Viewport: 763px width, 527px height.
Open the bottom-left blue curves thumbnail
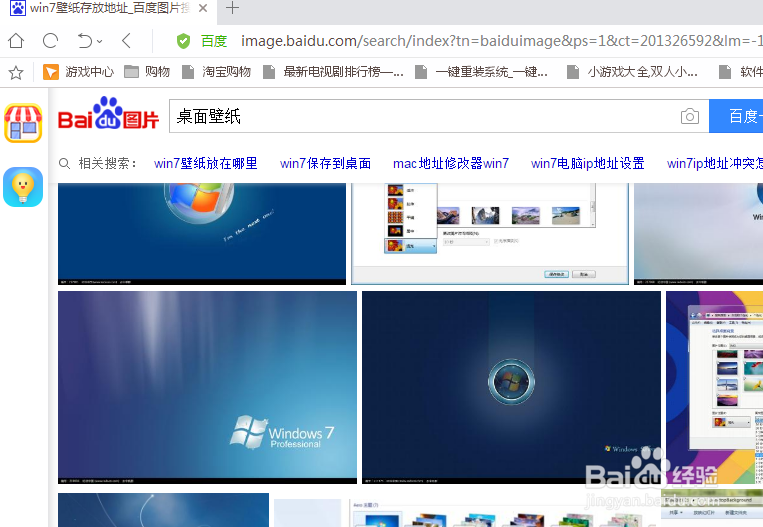(163, 510)
